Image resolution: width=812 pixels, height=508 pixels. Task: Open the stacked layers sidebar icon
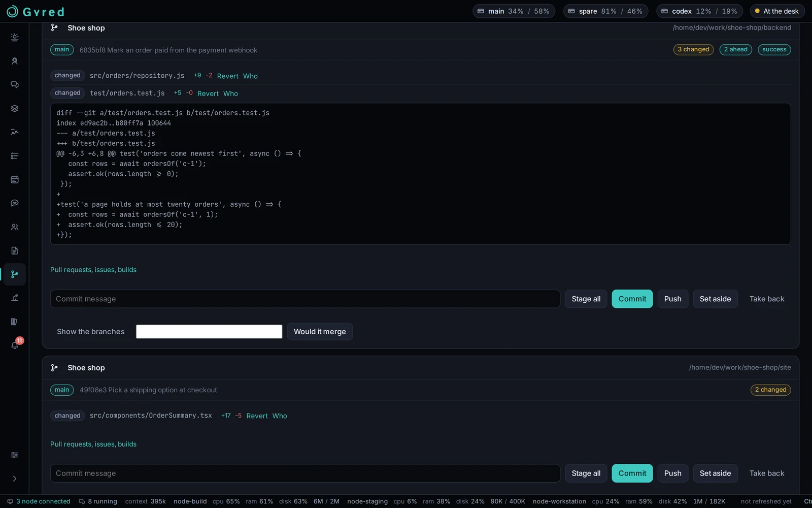[15, 108]
